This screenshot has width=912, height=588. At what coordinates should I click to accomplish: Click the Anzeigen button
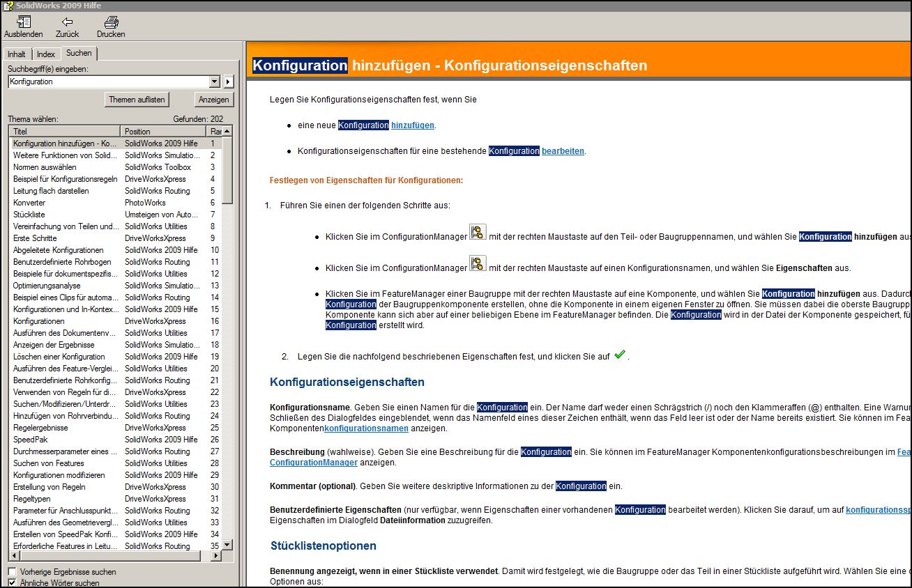pos(213,100)
